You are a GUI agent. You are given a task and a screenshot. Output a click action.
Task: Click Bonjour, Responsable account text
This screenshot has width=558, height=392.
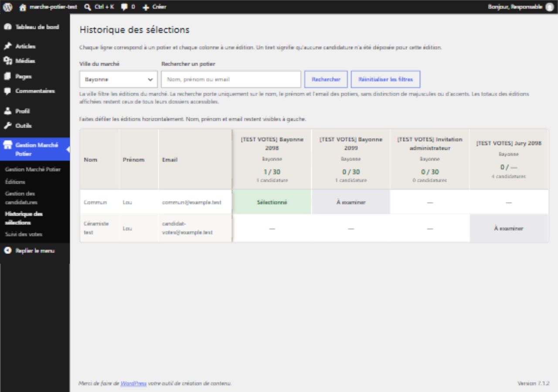[515, 7]
